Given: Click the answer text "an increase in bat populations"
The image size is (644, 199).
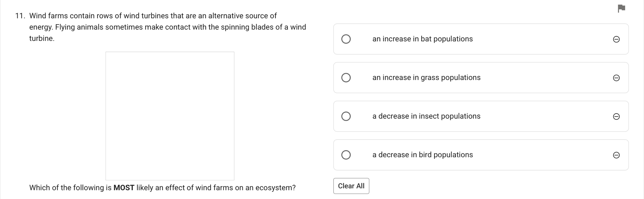Looking at the screenshot, I should 422,39.
